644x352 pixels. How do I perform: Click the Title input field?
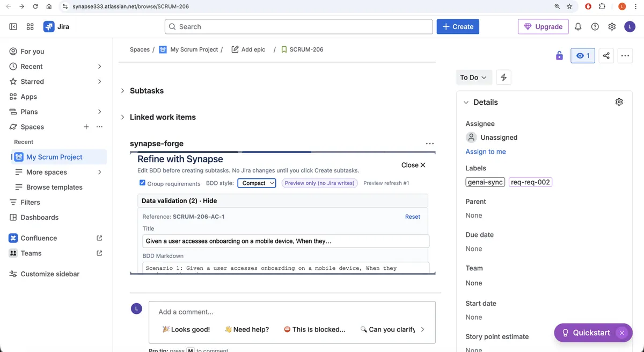click(x=286, y=241)
